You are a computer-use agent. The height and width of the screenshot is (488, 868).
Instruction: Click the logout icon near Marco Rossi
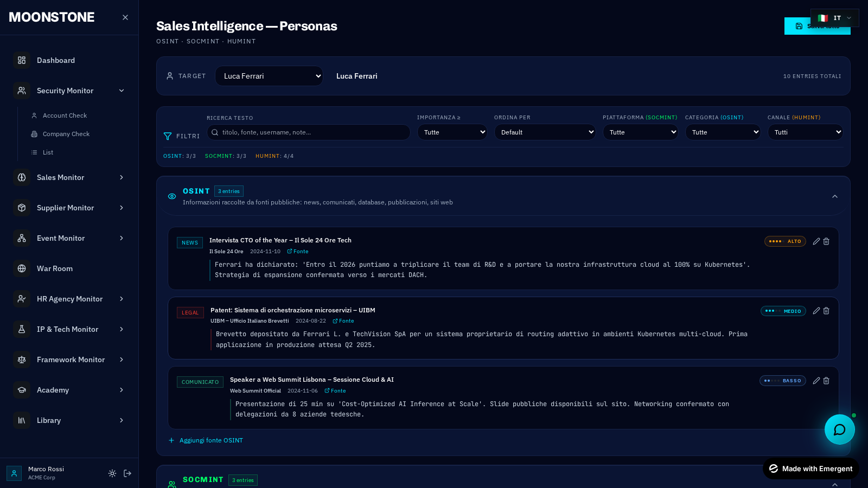coord(127,473)
